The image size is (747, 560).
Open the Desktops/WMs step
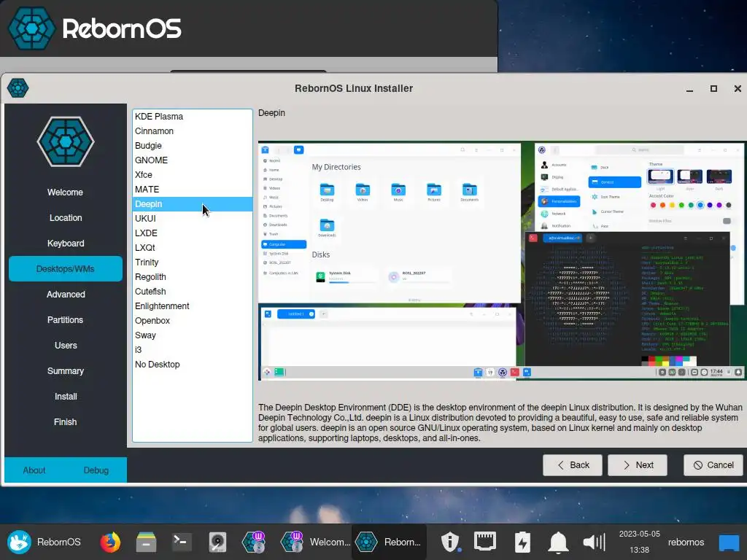(65, 268)
